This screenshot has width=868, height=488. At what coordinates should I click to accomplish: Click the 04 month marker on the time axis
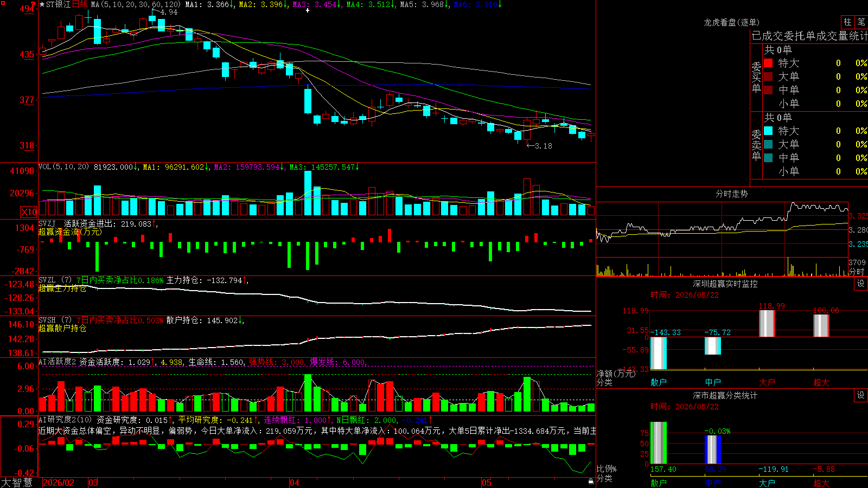tap(295, 483)
